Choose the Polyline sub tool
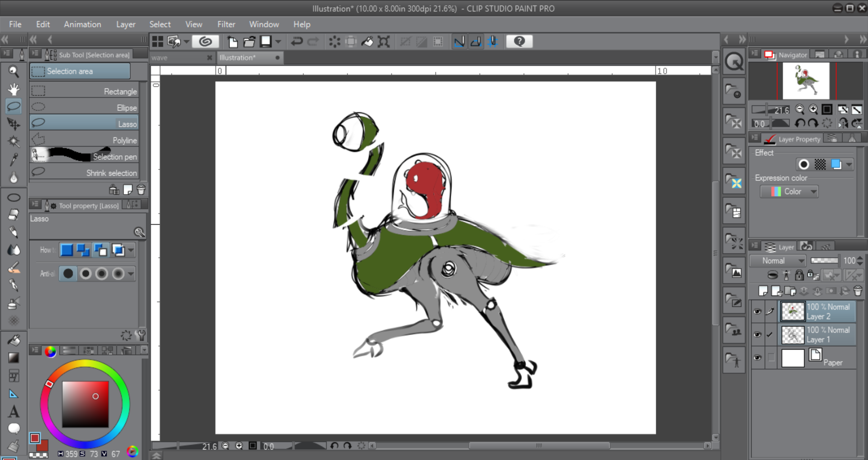Image resolution: width=868 pixels, height=460 pixels. [x=84, y=140]
